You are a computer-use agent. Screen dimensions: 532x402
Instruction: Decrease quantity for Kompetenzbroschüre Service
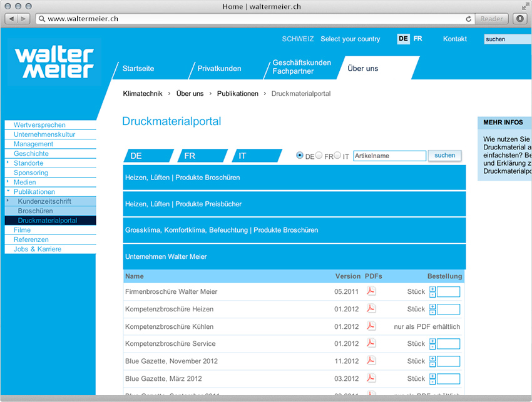click(x=432, y=347)
